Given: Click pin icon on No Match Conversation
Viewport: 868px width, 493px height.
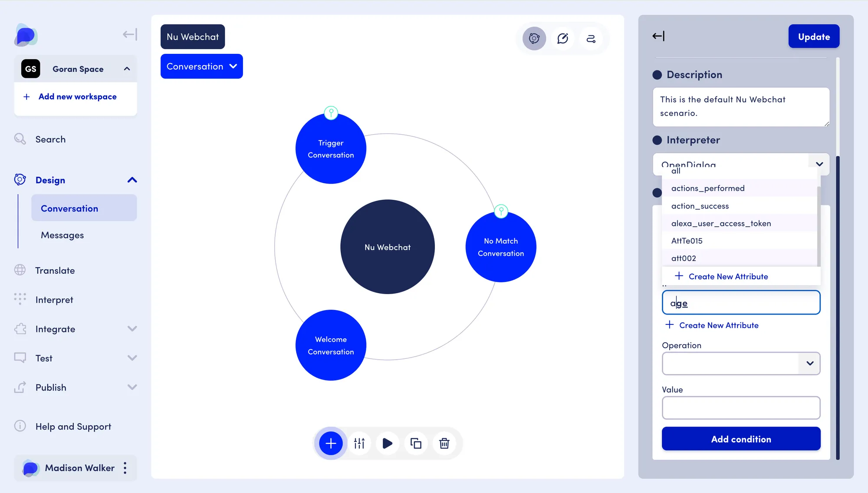Looking at the screenshot, I should (x=501, y=212).
